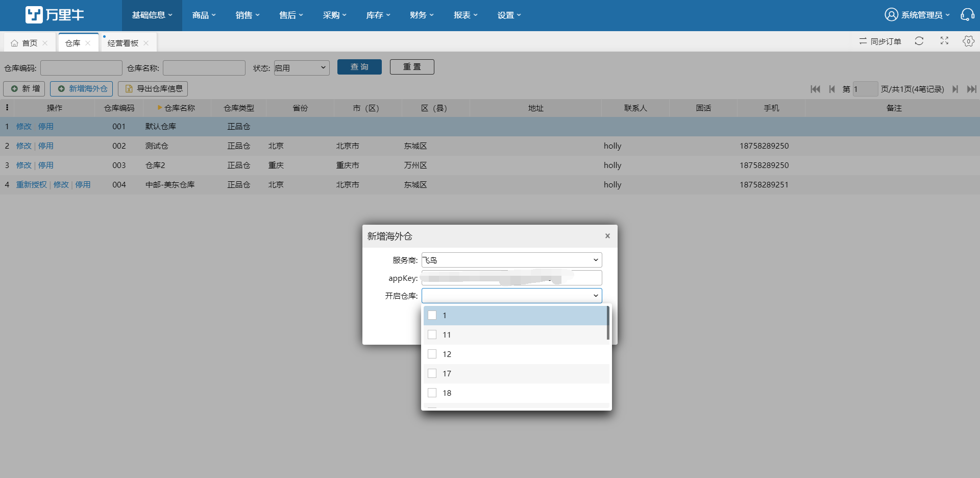Click 修改 link for 默认仓库
This screenshot has height=478, width=980.
(x=23, y=126)
